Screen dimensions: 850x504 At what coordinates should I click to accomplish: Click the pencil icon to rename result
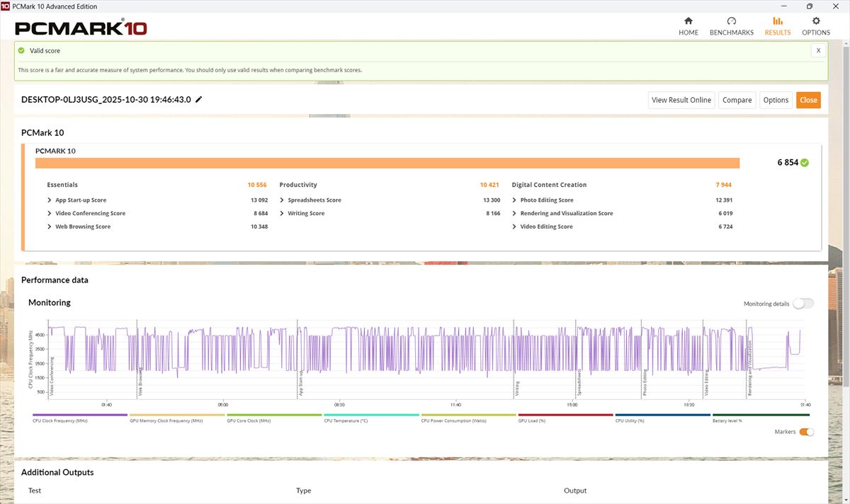point(199,100)
